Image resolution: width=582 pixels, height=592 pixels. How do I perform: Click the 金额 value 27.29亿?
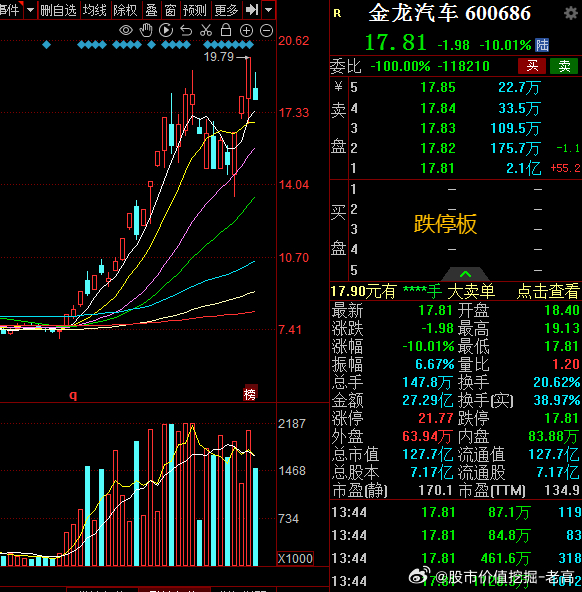pyautogui.click(x=428, y=400)
